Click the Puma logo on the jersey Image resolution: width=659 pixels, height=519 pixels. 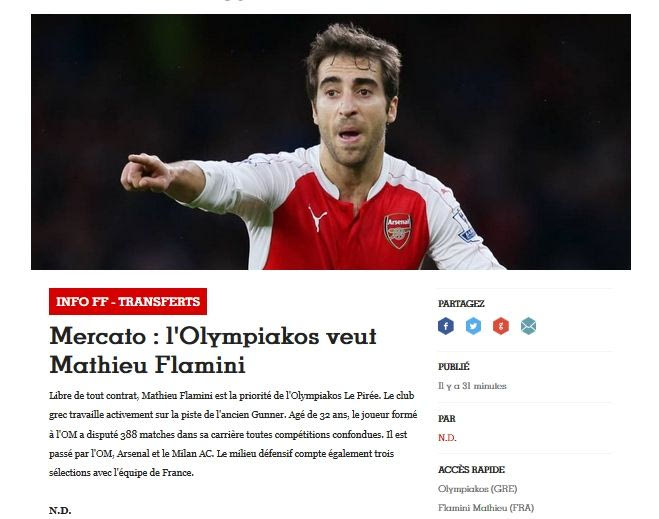pos(317,218)
